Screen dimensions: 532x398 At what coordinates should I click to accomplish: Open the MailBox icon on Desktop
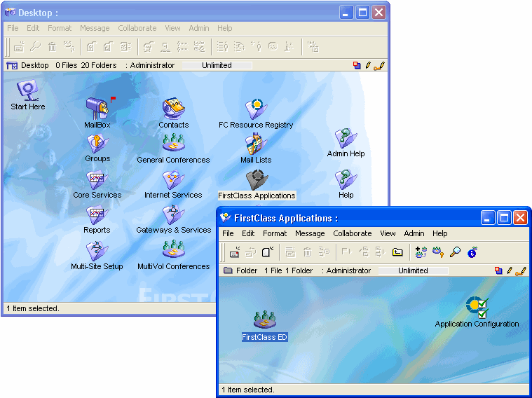pos(97,109)
